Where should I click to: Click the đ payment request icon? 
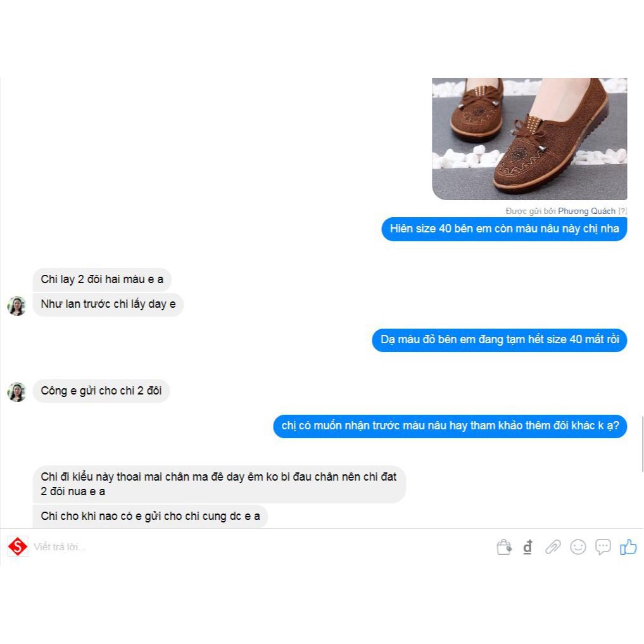527,547
